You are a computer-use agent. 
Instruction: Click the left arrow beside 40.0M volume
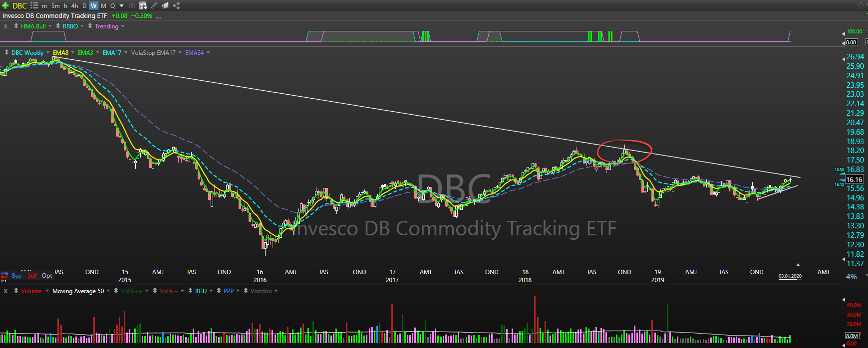[x=844, y=301]
